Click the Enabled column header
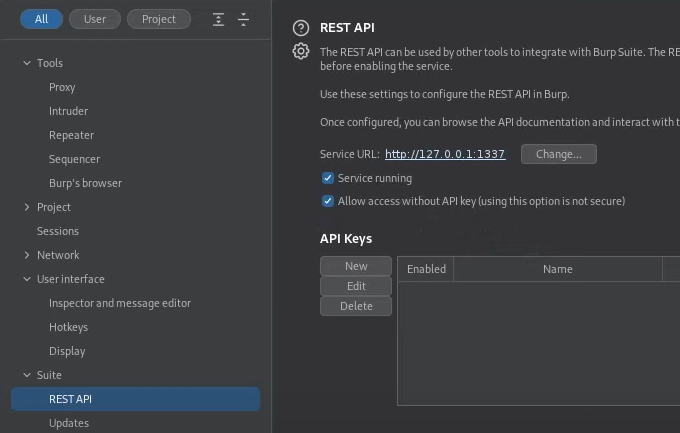This screenshot has height=433, width=680. click(x=426, y=269)
